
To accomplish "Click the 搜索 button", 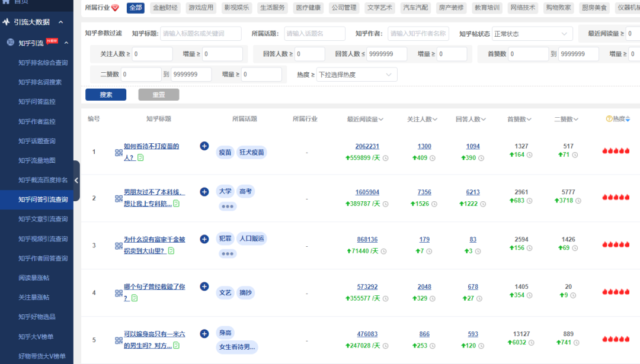I will click(105, 95).
